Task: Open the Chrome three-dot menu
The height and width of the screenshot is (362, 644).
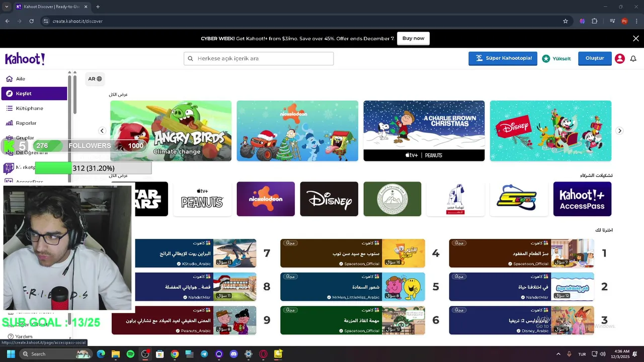Action: pos(637,21)
